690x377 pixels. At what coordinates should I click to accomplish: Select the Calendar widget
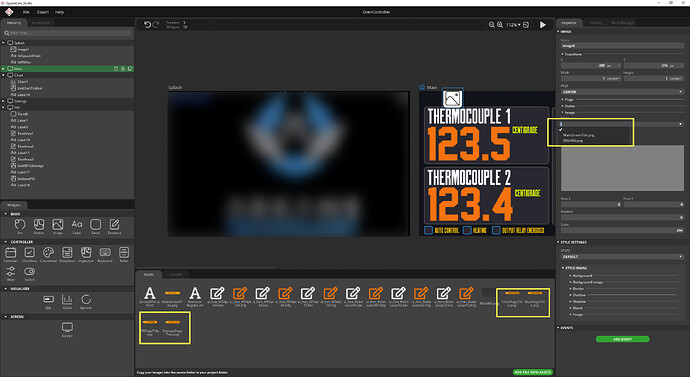click(x=11, y=254)
